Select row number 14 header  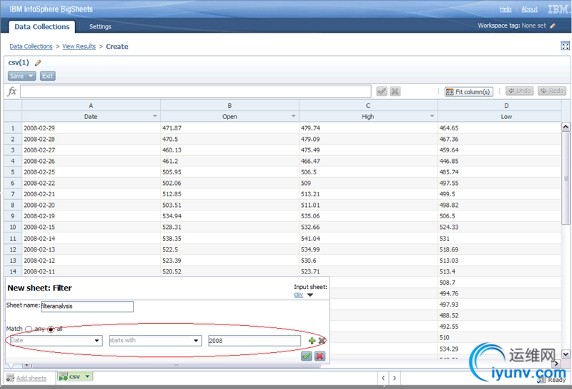pos(13,271)
